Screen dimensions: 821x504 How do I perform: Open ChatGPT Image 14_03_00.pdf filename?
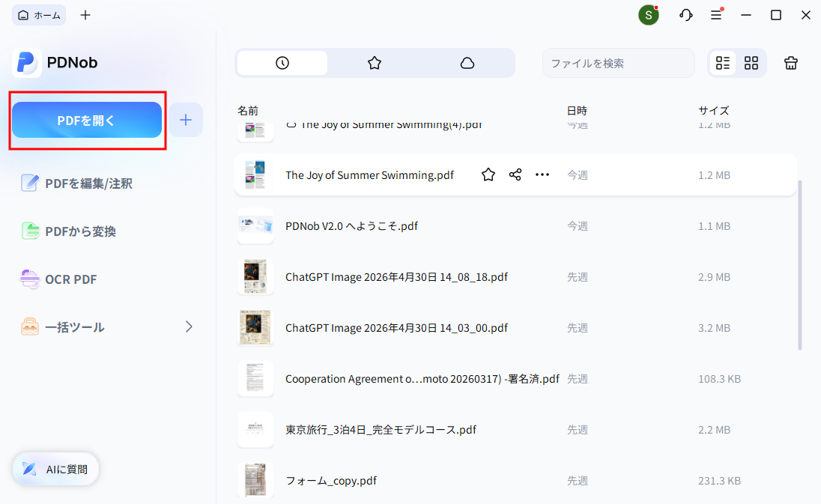click(x=396, y=327)
